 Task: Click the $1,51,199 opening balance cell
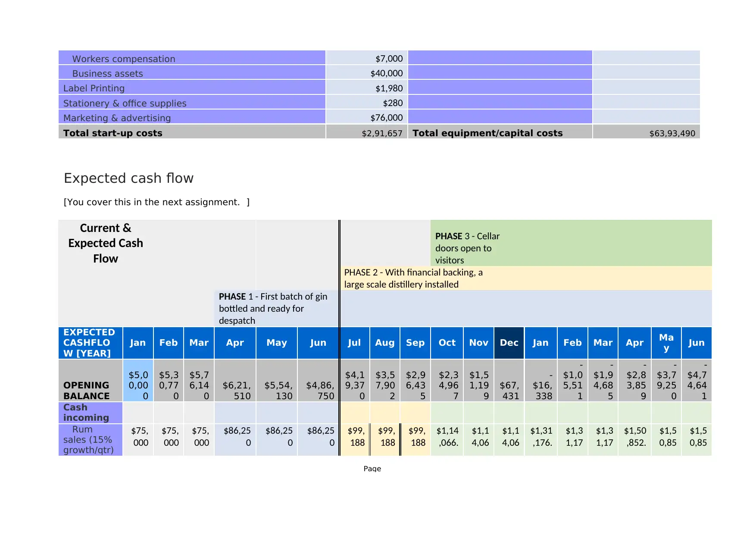[479, 380]
